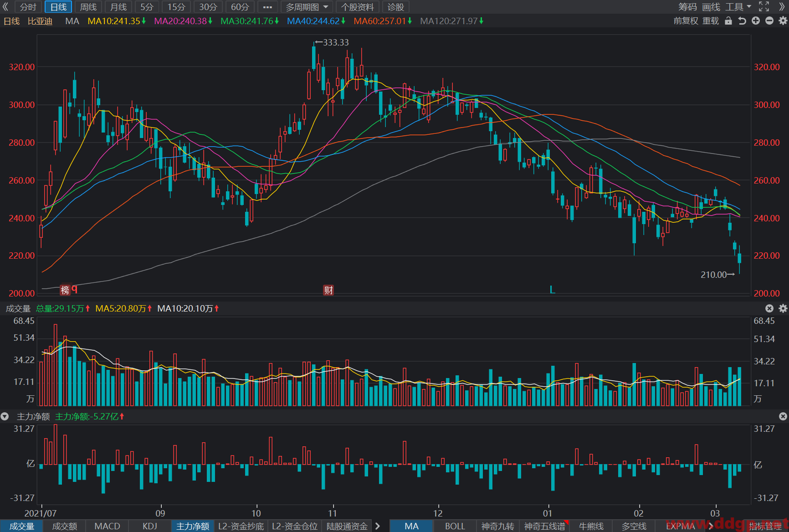
Task: Click the 财 earnings marker on chart
Action: click(328, 290)
